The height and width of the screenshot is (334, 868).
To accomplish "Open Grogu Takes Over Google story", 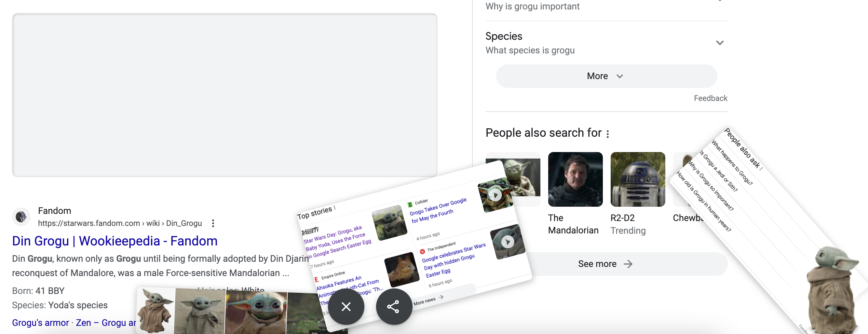I will coord(438,211).
